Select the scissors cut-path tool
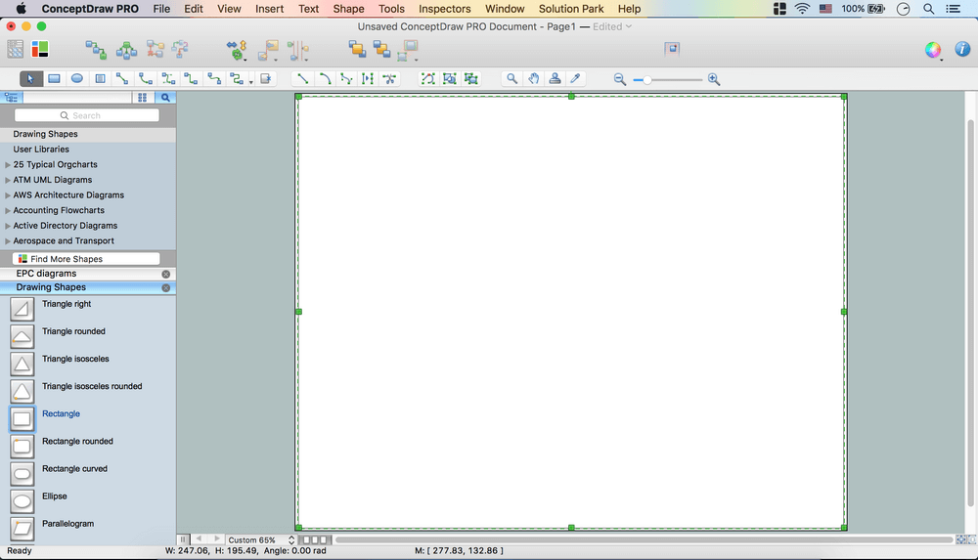The image size is (978, 560). point(389,78)
